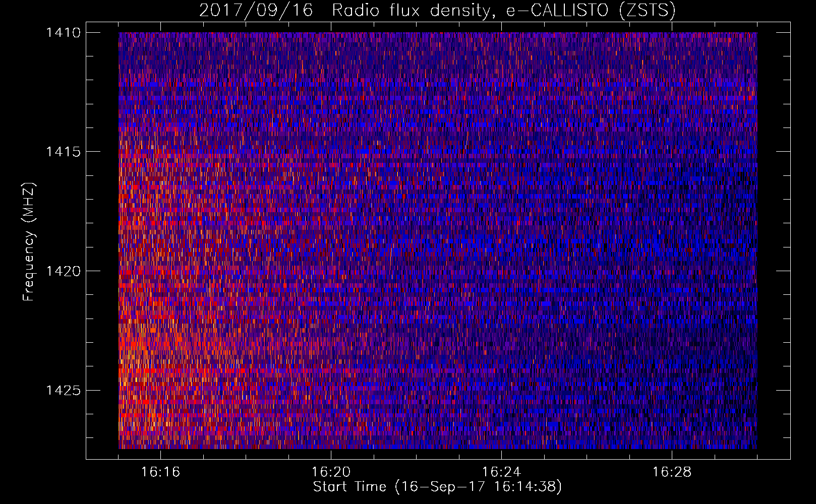The image size is (816, 504).
Task: Click the 'Start Time (16-Sep-17 16:14:38)' caption
Action: pyautogui.click(x=437, y=487)
